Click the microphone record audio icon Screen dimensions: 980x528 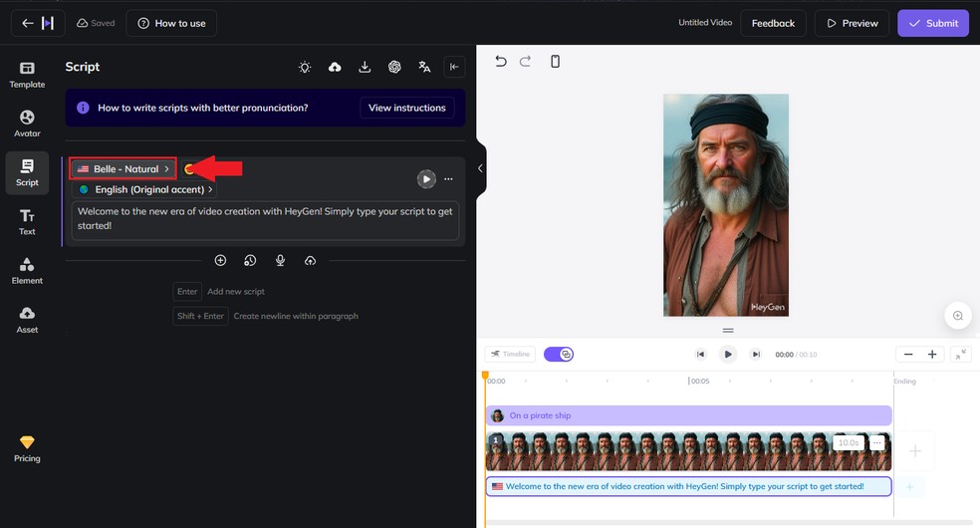[x=280, y=260]
